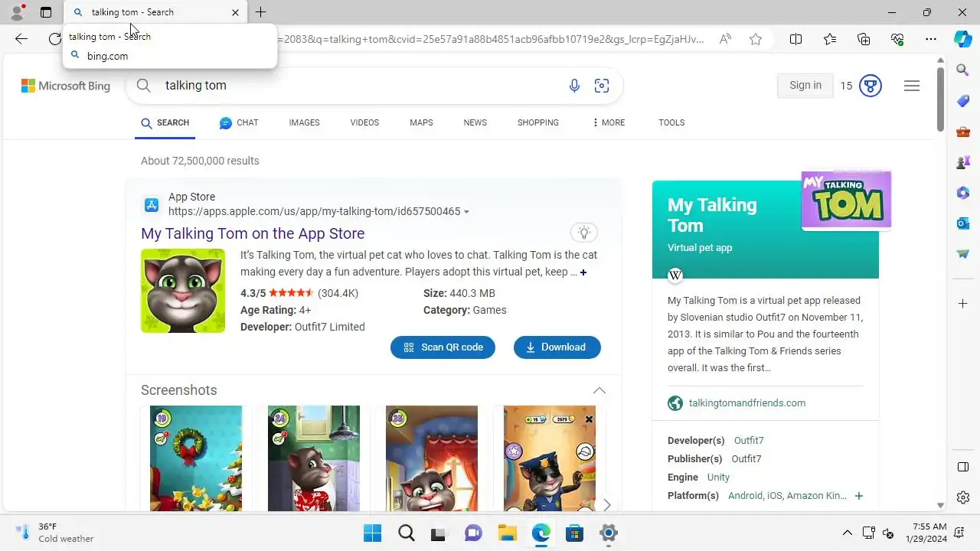Collapse the Screenshots section chevron
Image resolution: width=980 pixels, height=551 pixels.
tap(599, 390)
